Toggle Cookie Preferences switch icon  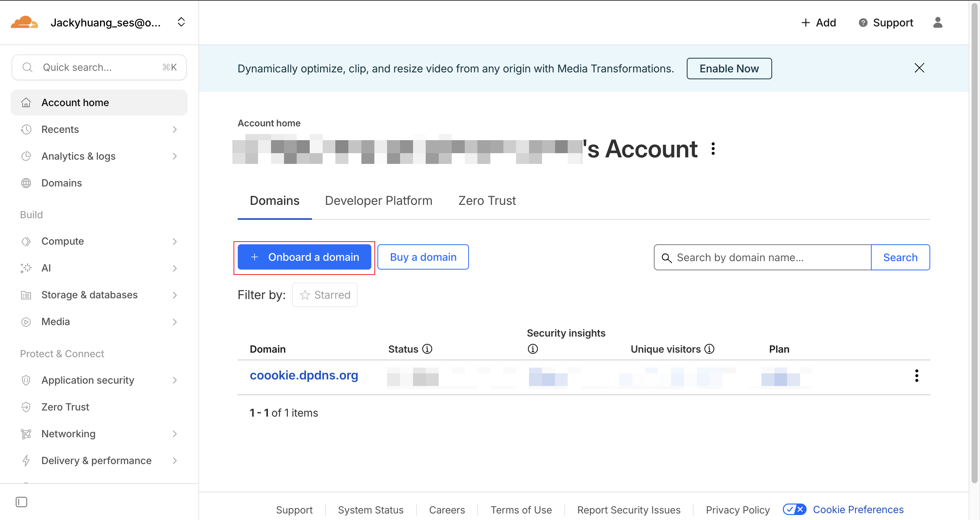click(x=794, y=509)
